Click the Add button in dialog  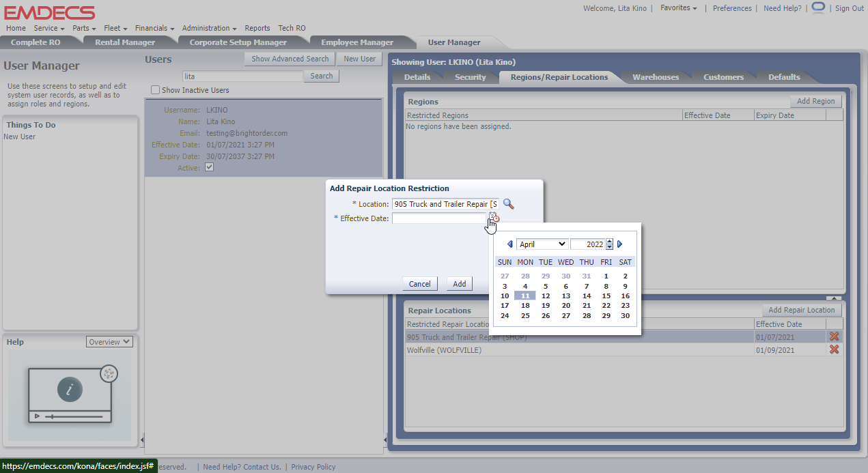pyautogui.click(x=460, y=284)
